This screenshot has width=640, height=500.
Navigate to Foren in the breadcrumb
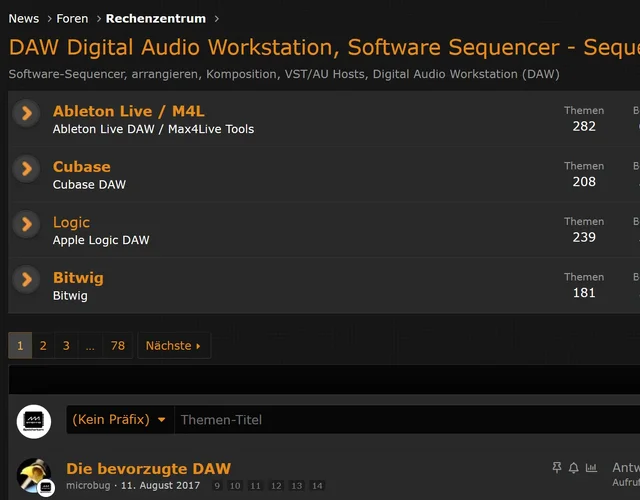[72, 18]
